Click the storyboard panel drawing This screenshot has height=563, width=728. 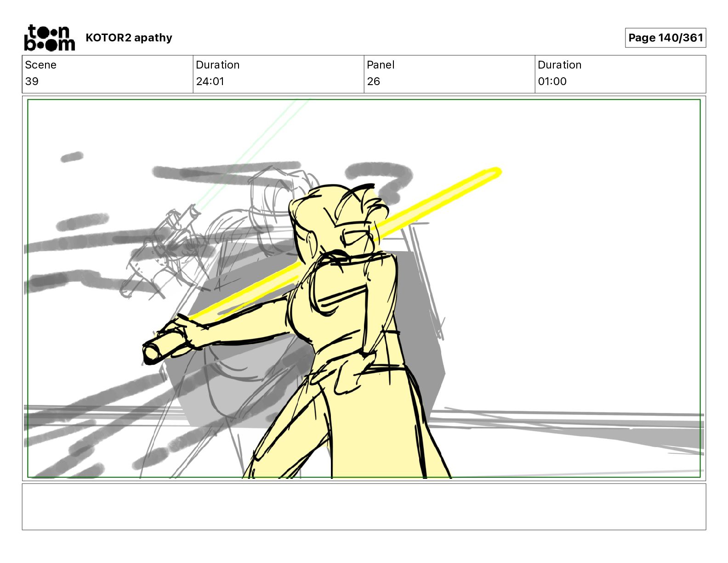pyautogui.click(x=364, y=288)
